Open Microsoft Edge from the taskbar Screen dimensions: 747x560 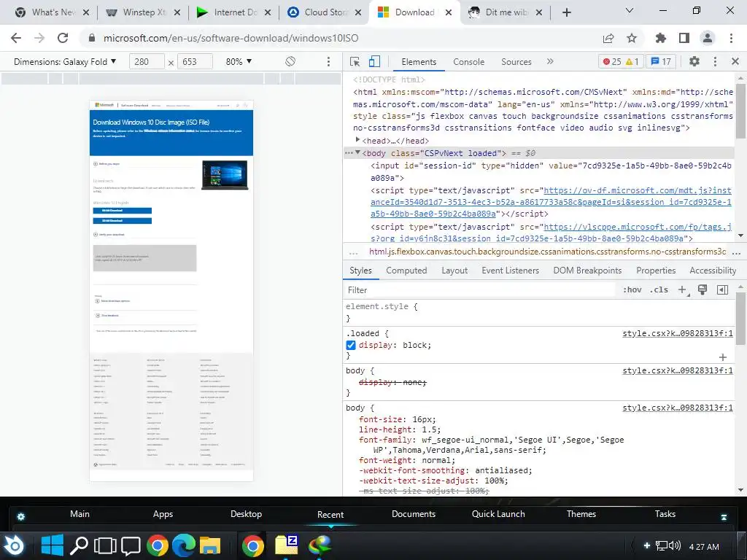(x=184, y=545)
